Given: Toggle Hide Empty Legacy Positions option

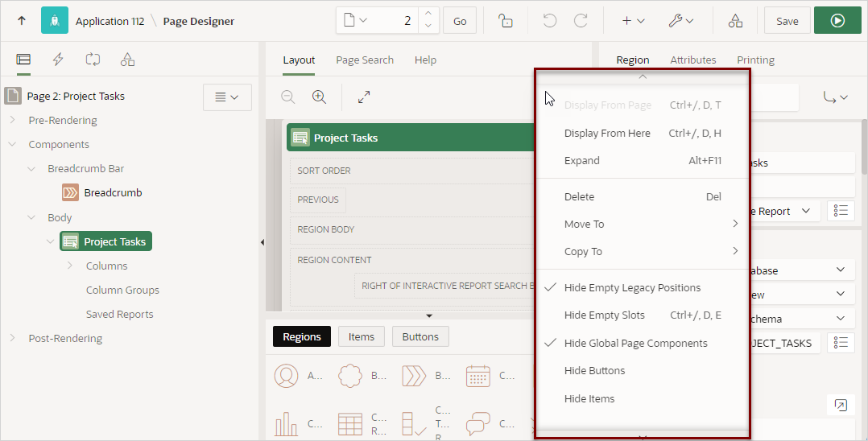Looking at the screenshot, I should [643, 288].
